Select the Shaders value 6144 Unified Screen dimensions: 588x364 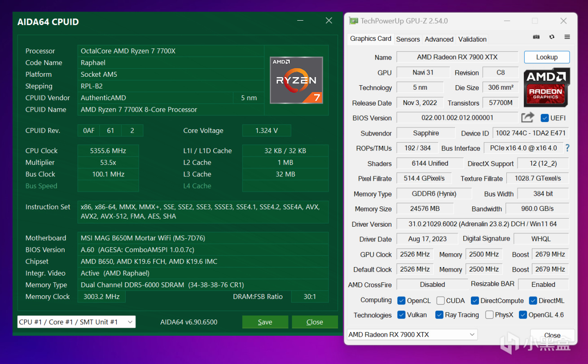click(430, 163)
